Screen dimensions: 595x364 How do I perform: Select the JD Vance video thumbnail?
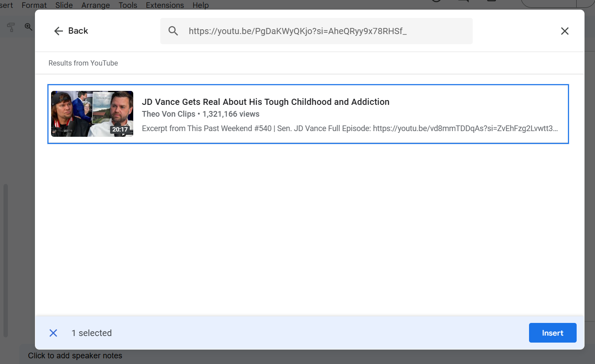pos(92,114)
